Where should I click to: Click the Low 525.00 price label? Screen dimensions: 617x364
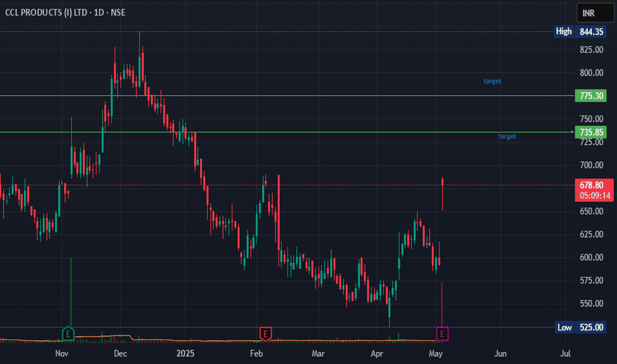[x=580, y=327]
